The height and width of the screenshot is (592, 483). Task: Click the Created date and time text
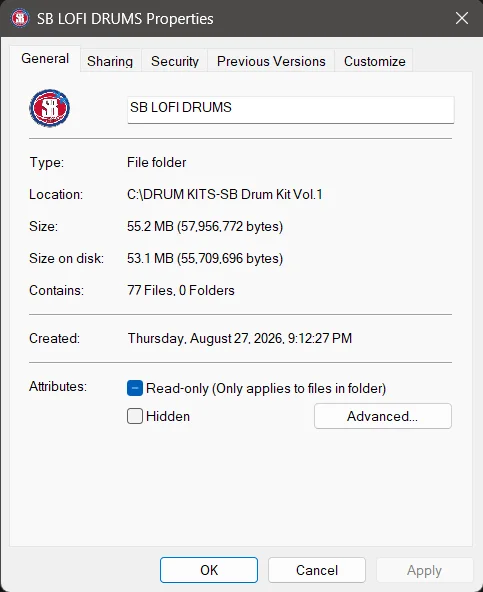(240, 338)
